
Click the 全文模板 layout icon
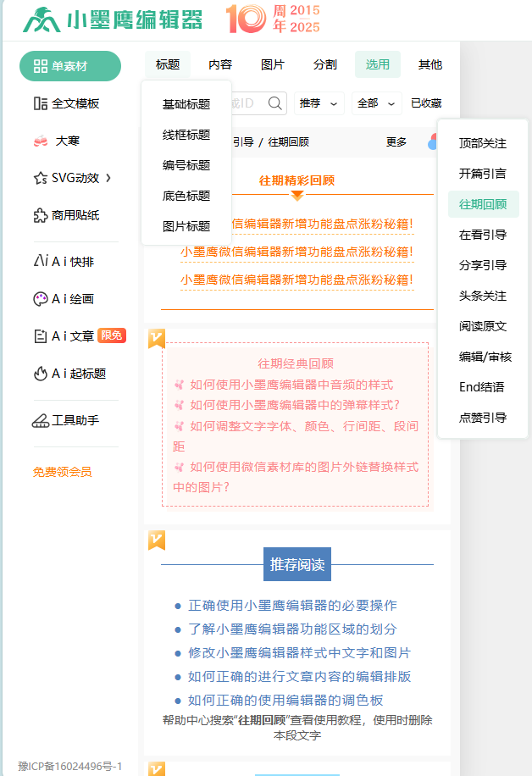(x=41, y=103)
